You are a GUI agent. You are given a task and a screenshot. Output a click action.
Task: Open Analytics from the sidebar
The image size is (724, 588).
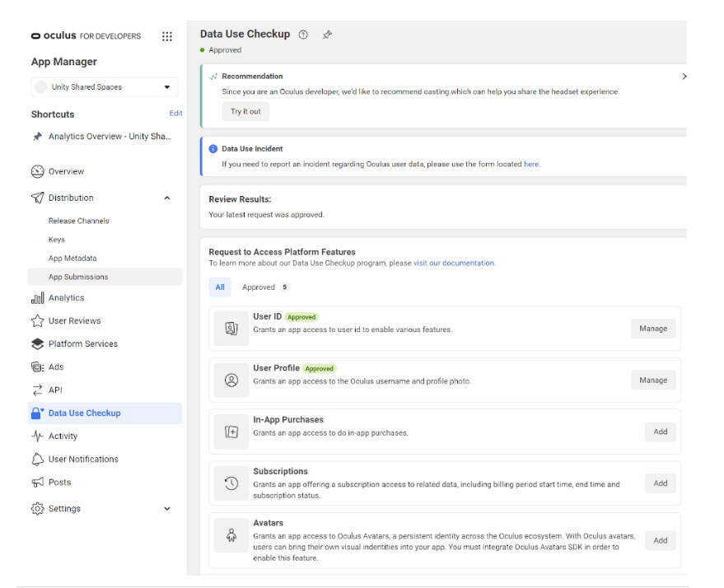coord(66,298)
